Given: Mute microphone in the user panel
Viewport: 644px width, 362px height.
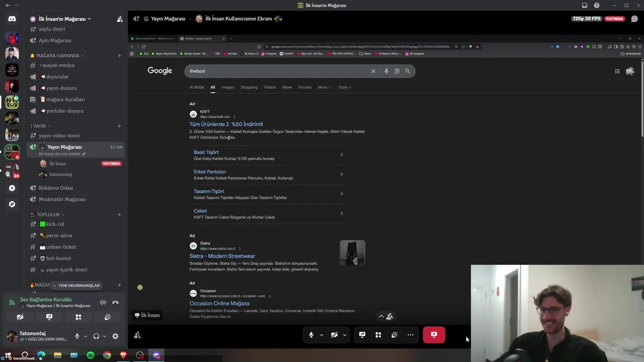Looking at the screenshot, I should [77, 336].
